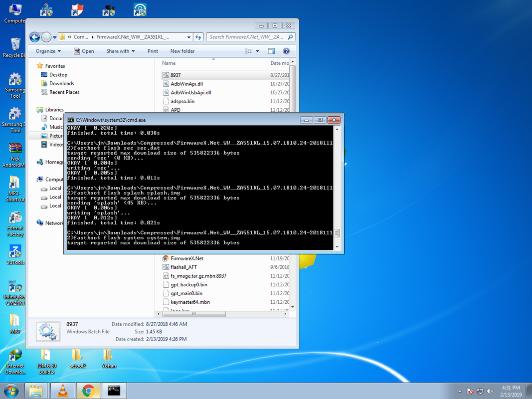Show hidden system tray icons arrow
Viewport: 532px width, 399px height.
pos(460,391)
